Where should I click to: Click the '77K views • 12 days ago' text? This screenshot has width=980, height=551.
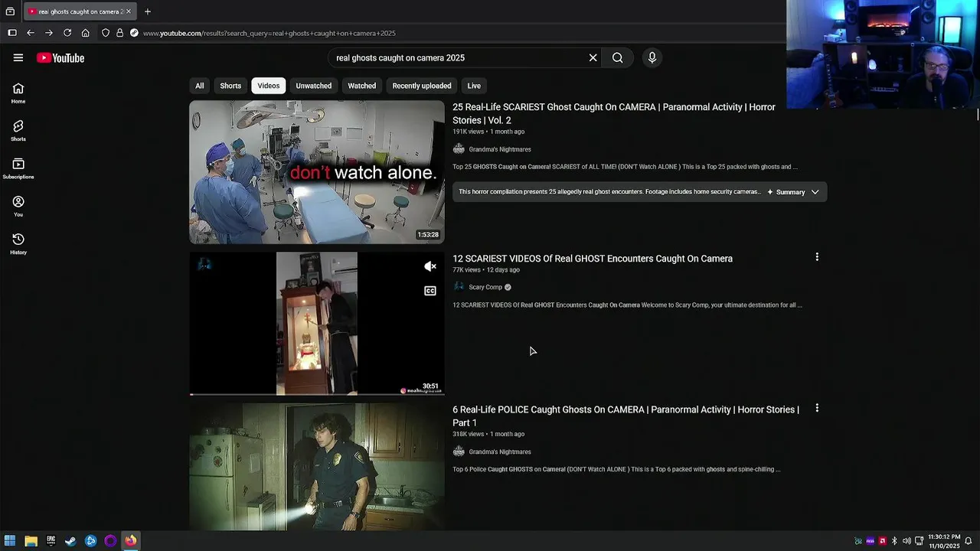pyautogui.click(x=486, y=270)
